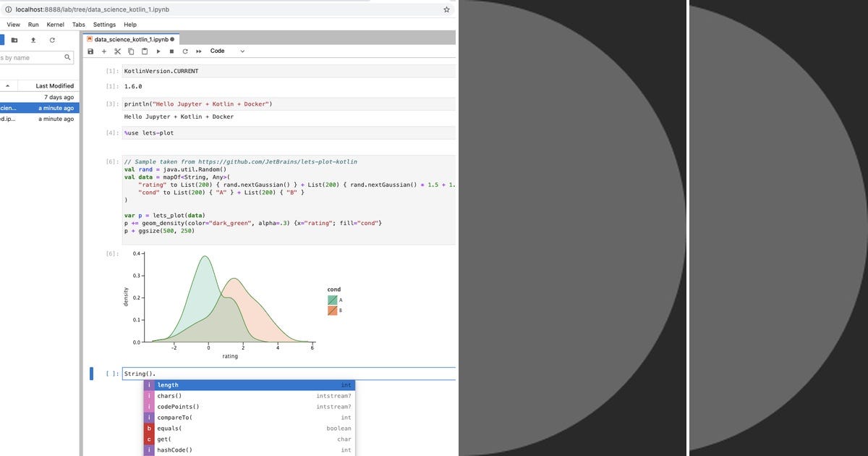868x456 pixels.
Task: Cut selected cells with scissors icon
Action: coord(117,51)
